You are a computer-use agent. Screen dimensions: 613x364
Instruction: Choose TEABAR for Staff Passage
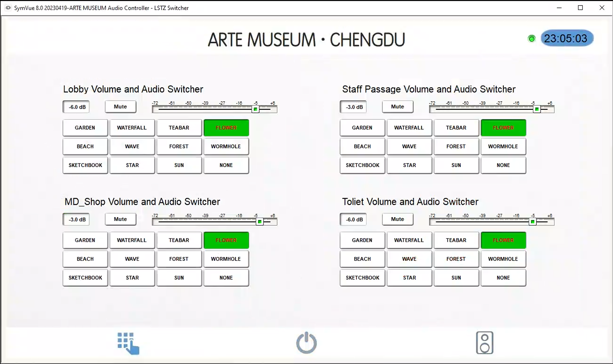coord(456,128)
